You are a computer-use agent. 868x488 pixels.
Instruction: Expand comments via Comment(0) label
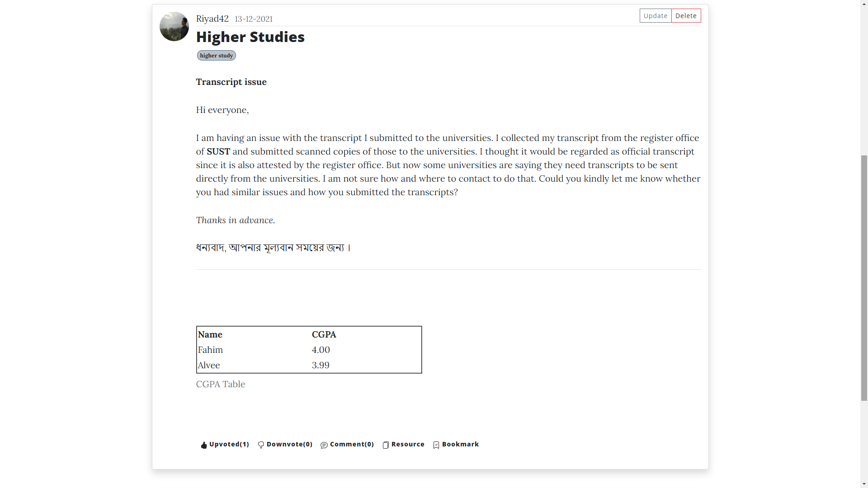click(x=352, y=444)
